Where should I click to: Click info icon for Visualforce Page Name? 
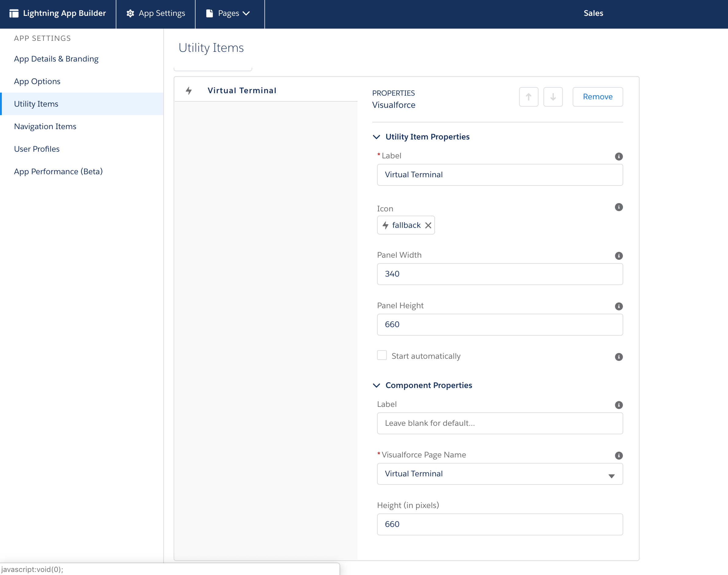(619, 456)
